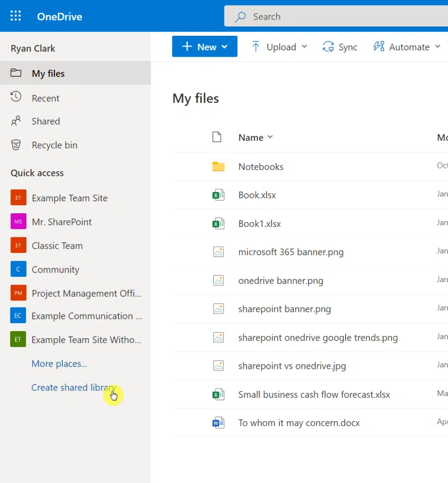Viewport: 448px width, 483px height.
Task: Open microsoft 365 banner.png
Action: 291,252
